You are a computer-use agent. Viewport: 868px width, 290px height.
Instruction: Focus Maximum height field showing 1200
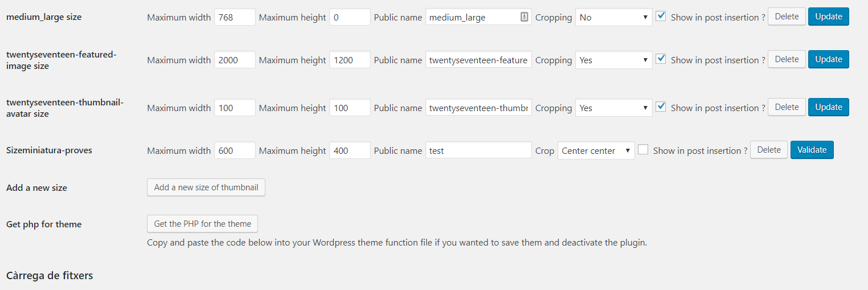tap(350, 60)
